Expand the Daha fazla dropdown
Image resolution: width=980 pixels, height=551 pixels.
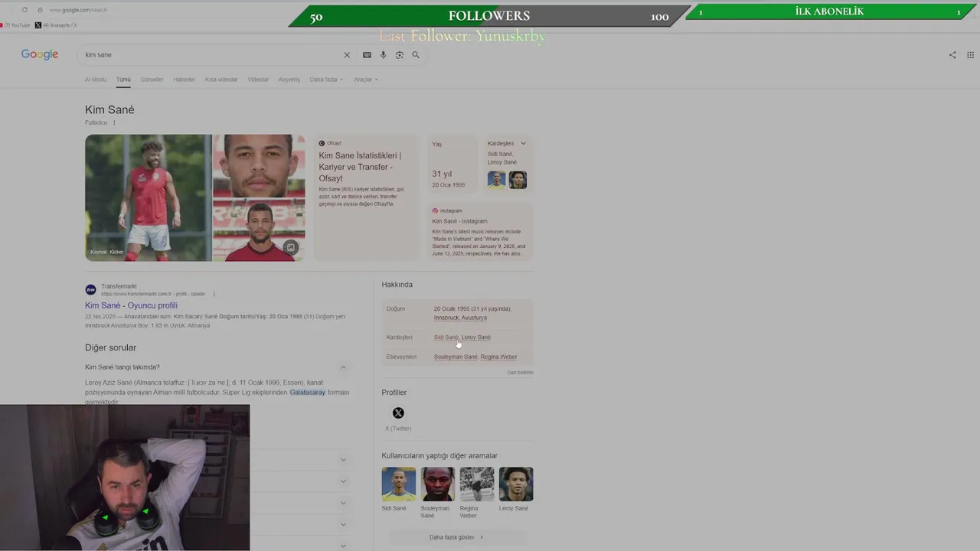pos(326,80)
